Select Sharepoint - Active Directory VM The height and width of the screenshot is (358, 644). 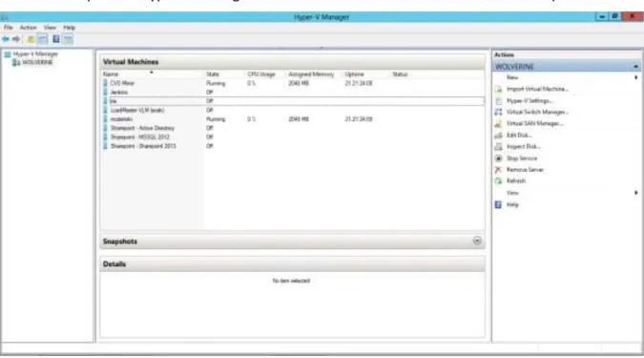coord(293,128)
